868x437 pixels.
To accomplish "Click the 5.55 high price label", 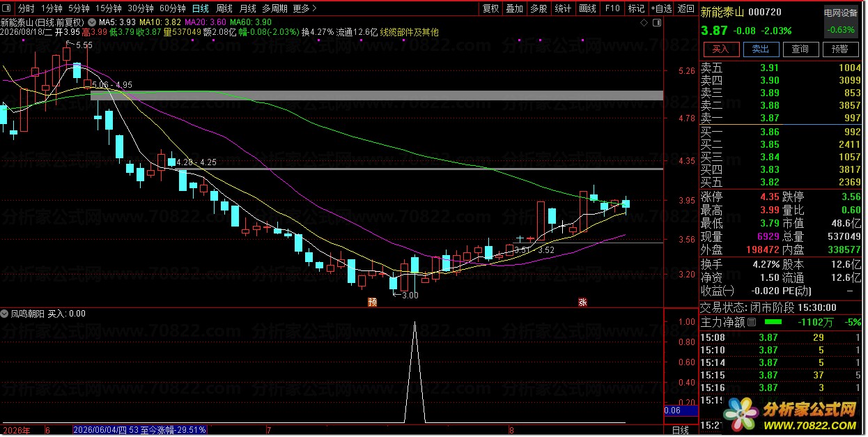I will tap(84, 45).
